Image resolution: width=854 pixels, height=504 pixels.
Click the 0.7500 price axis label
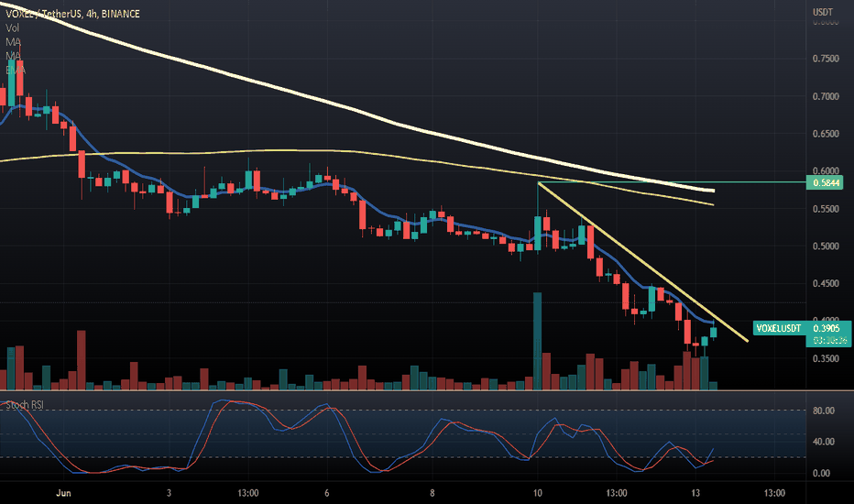click(x=826, y=59)
